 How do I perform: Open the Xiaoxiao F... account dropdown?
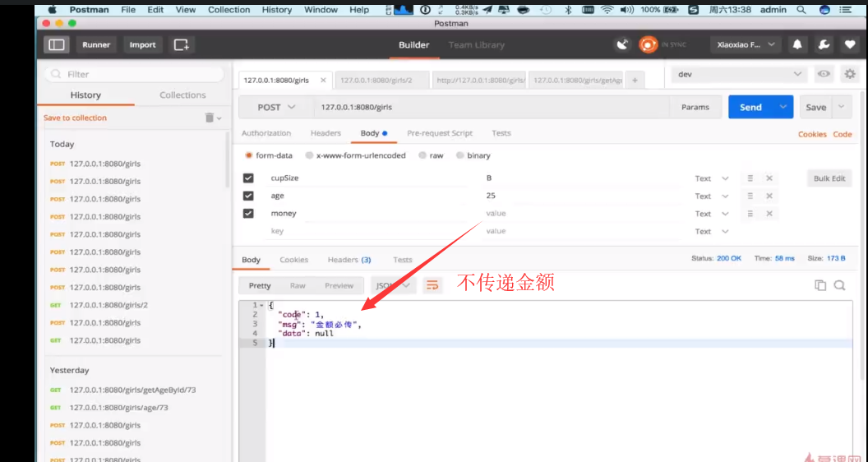click(745, 45)
